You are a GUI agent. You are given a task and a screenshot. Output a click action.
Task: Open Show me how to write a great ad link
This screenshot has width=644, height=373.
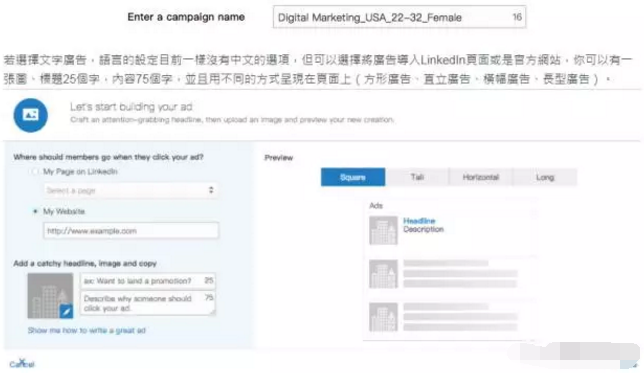tap(87, 330)
